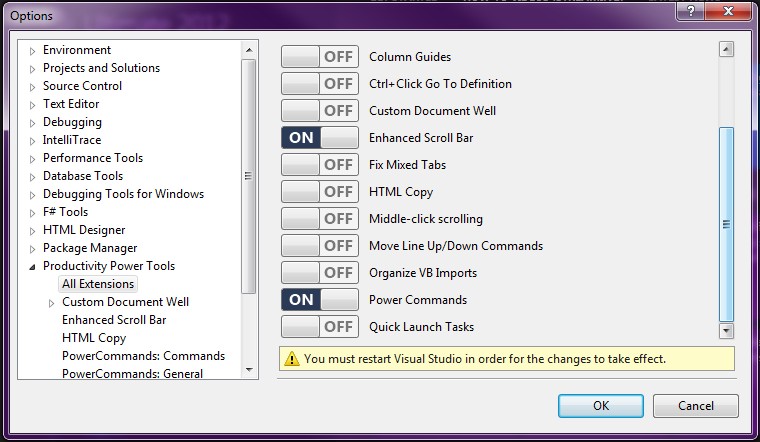Select PowerCommands: Commands tree item

(143, 356)
